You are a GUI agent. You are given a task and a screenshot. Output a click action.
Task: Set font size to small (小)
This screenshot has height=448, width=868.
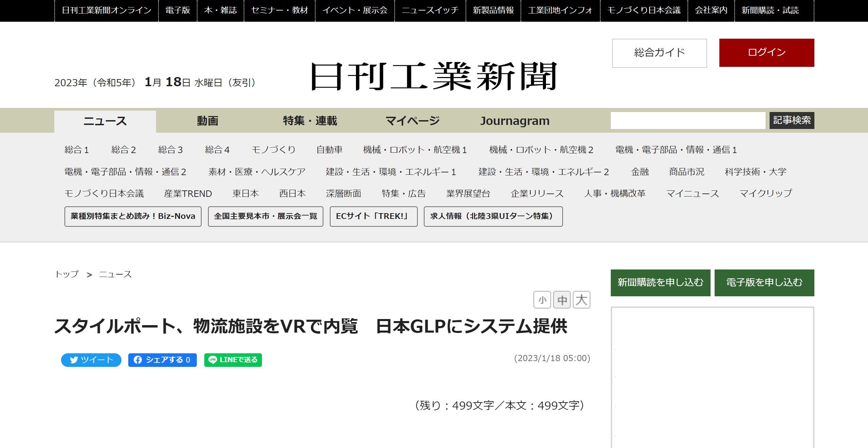pos(542,300)
